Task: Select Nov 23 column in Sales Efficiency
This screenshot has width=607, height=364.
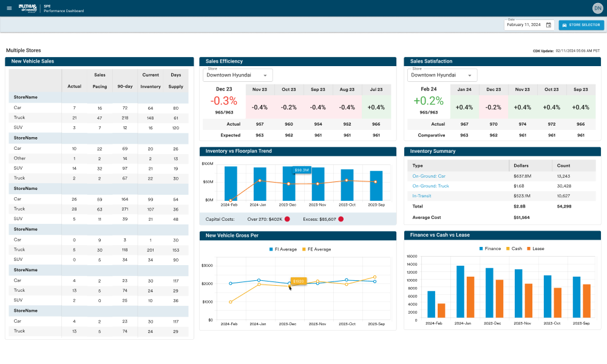Action: click(260, 90)
